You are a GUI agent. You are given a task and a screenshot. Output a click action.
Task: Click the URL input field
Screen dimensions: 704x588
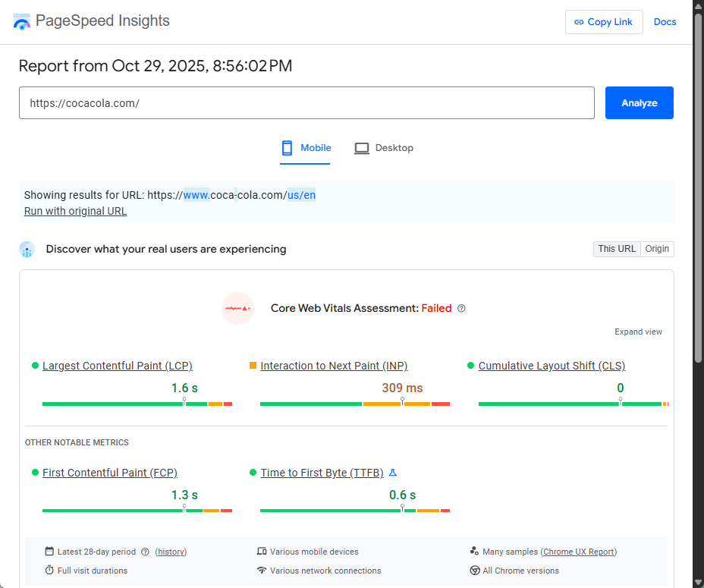(306, 103)
